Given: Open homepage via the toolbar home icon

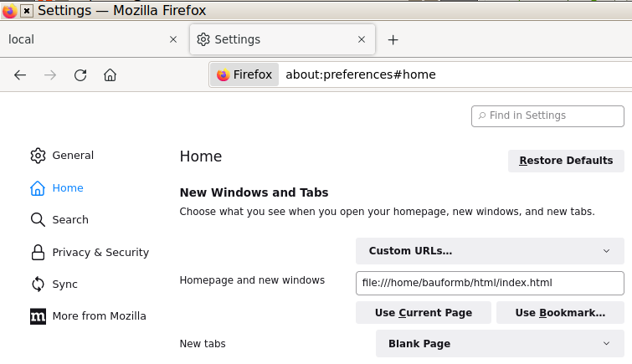Looking at the screenshot, I should pos(110,75).
